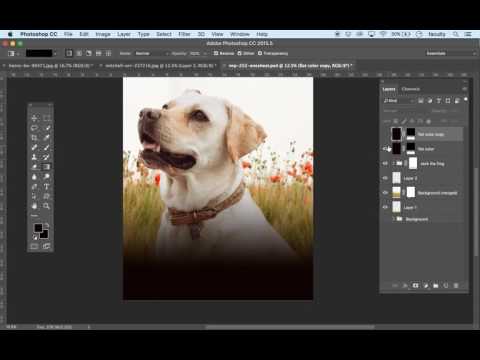Select the flat color layer thumbnail
This screenshot has height=360, width=480.
(396, 149)
